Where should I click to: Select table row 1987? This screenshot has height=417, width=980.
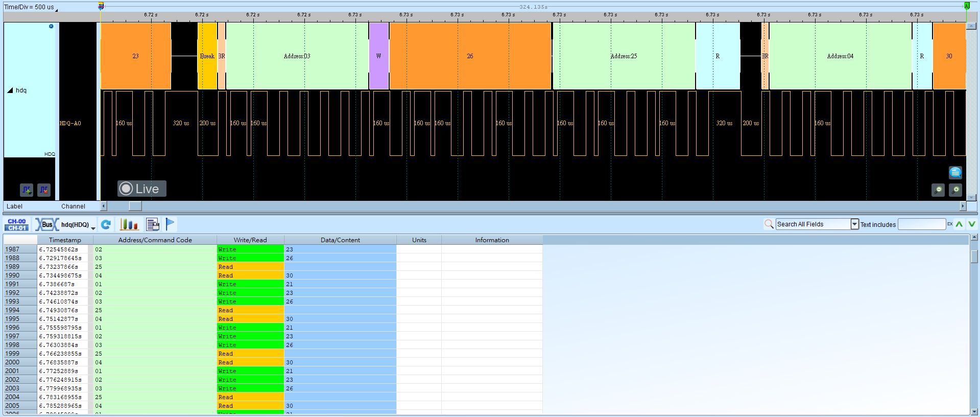[273, 249]
